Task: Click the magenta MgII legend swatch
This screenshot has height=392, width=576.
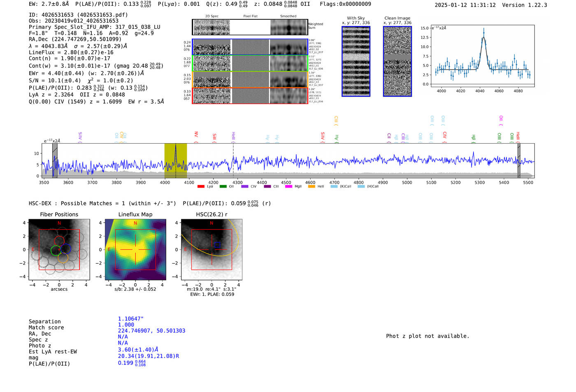Action: click(288, 186)
